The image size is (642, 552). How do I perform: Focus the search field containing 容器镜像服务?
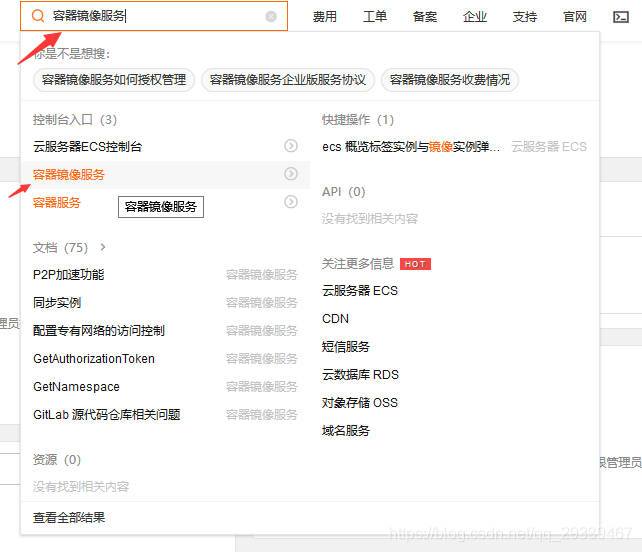pos(154,16)
